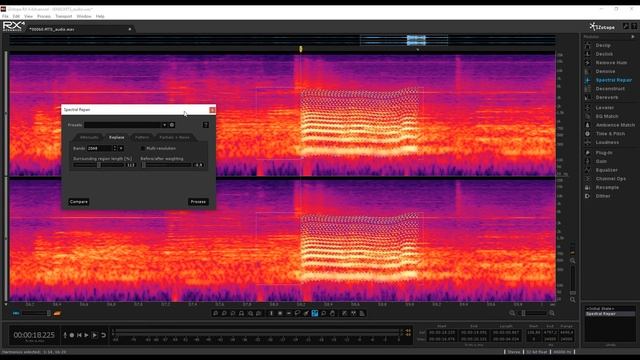This screenshot has width=640, height=360.
Task: Open the Window menu
Action: coord(84,16)
